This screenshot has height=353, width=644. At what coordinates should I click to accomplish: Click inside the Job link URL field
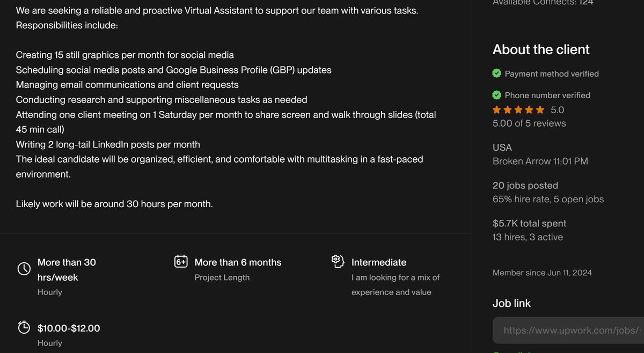(x=569, y=330)
